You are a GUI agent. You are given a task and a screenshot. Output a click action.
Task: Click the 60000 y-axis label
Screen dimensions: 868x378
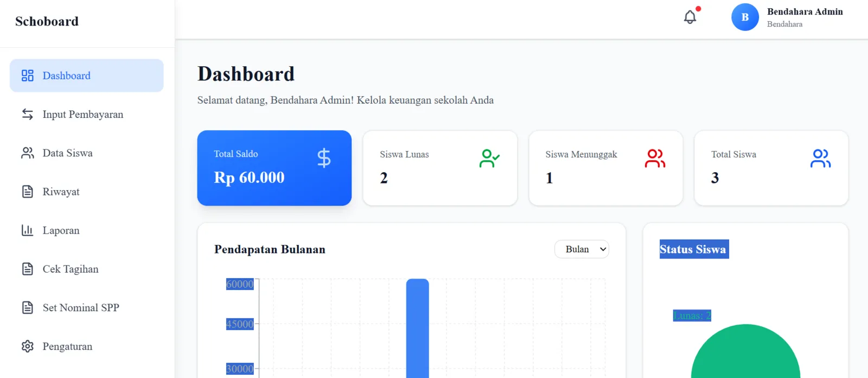click(240, 284)
